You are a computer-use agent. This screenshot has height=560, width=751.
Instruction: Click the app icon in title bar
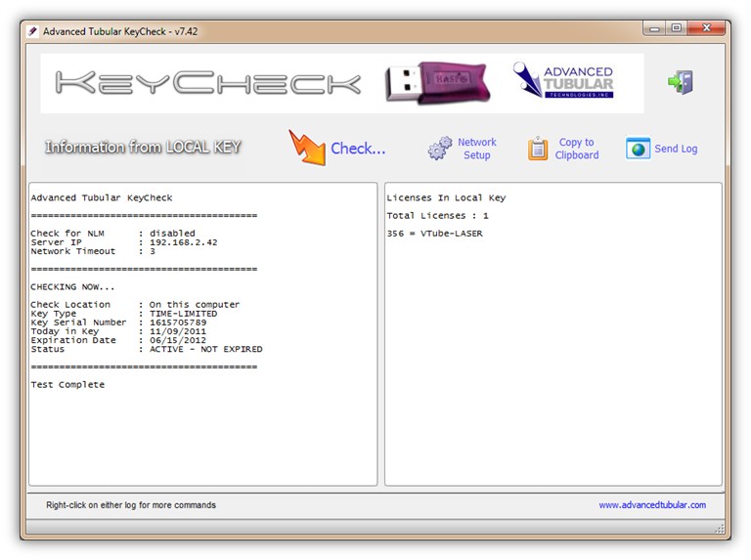32,31
